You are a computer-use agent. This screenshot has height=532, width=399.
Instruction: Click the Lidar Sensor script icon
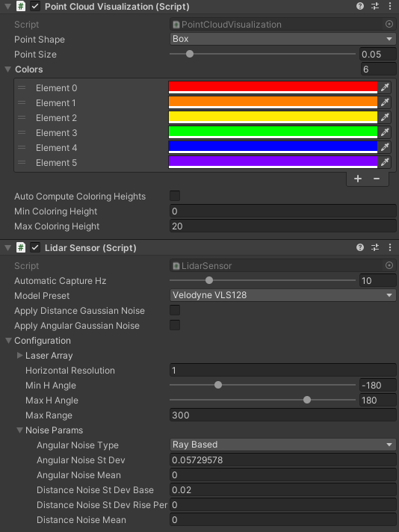tap(21, 247)
